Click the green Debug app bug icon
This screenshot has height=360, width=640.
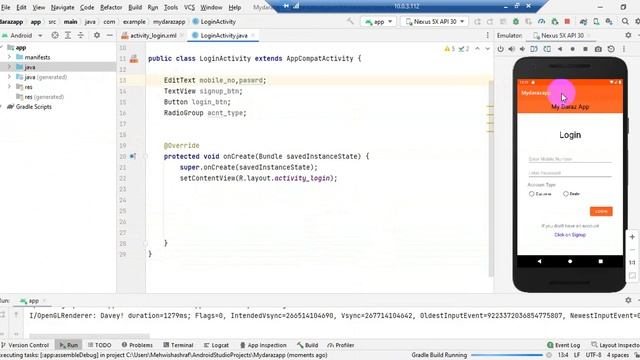[516, 21]
